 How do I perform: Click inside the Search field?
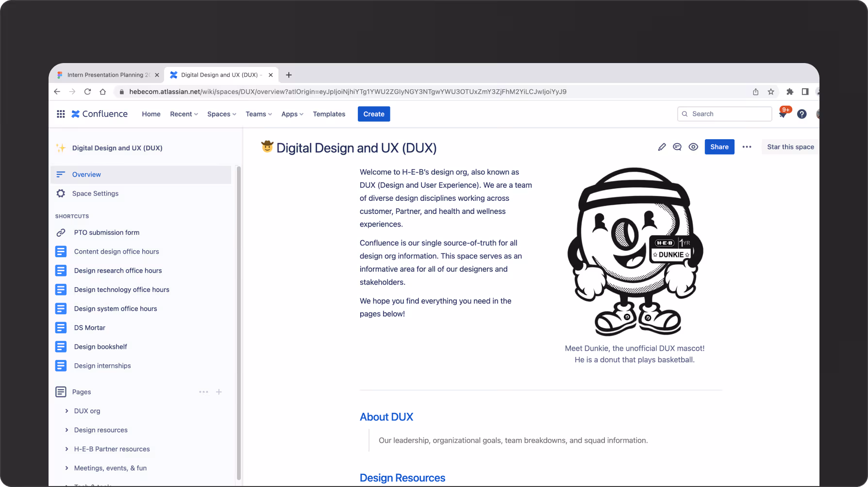pyautogui.click(x=724, y=114)
